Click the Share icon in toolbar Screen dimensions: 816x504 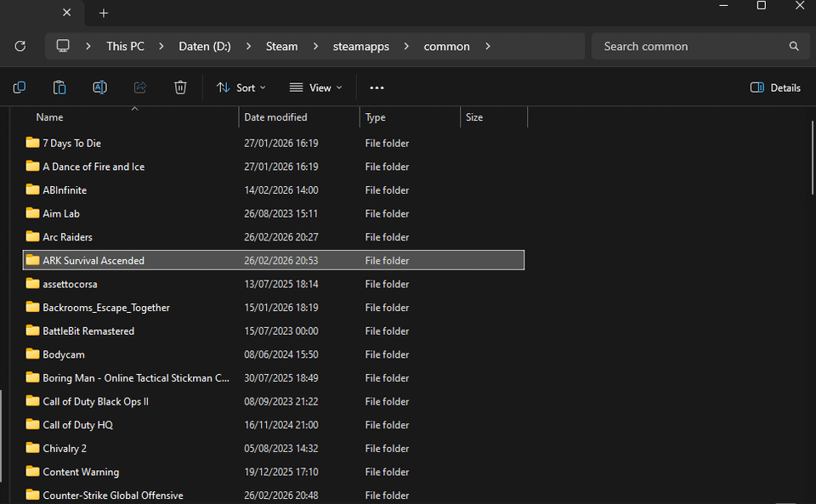pyautogui.click(x=140, y=88)
